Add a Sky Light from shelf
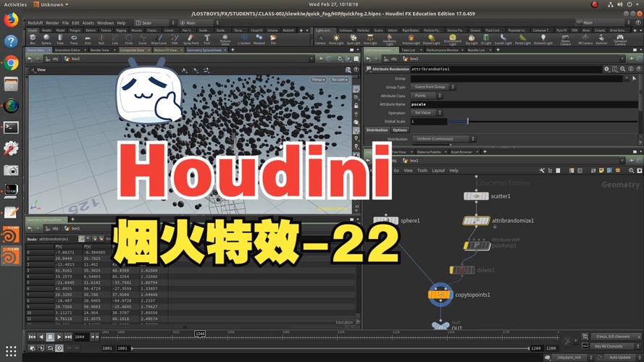This screenshot has height=362, width=644. pyautogui.click(x=472, y=40)
